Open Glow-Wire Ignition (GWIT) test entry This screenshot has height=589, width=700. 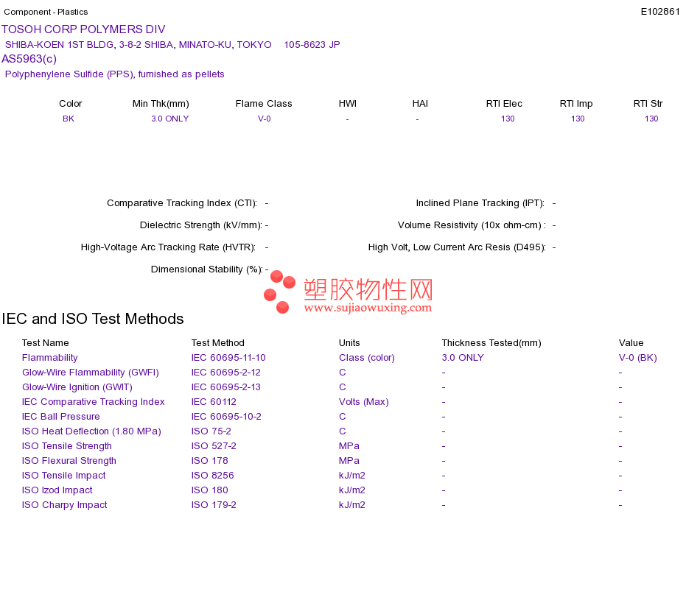point(77,387)
